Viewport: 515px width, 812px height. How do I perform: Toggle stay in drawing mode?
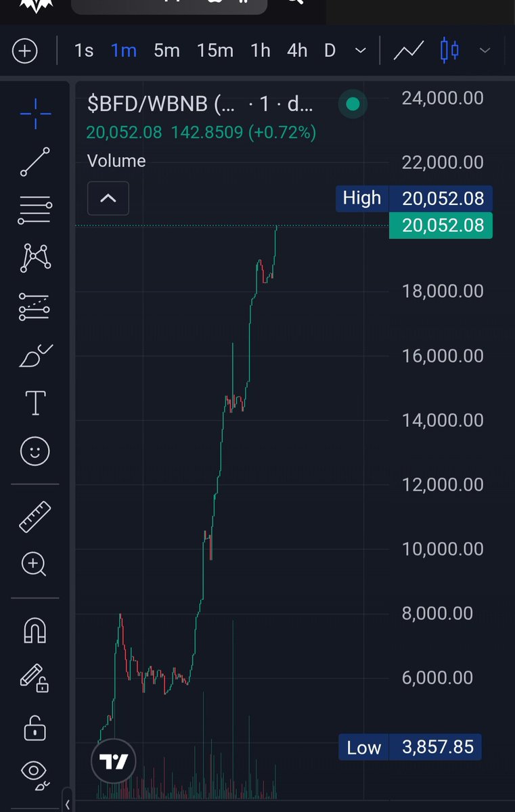tap(34, 679)
